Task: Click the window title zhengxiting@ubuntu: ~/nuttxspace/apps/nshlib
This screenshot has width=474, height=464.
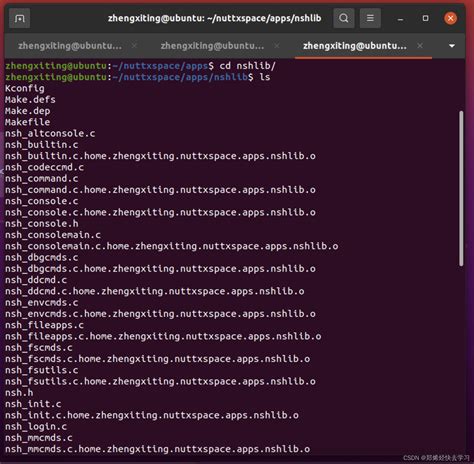Action: [x=215, y=18]
